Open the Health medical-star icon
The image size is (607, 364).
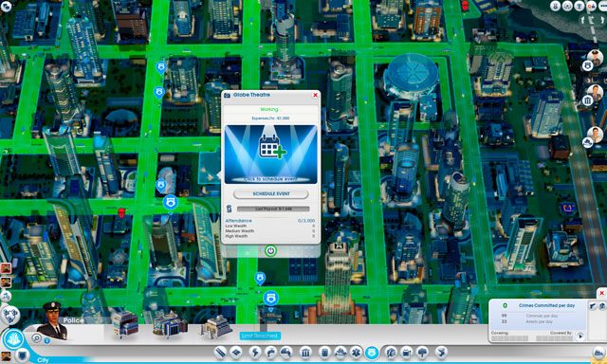(x=356, y=353)
